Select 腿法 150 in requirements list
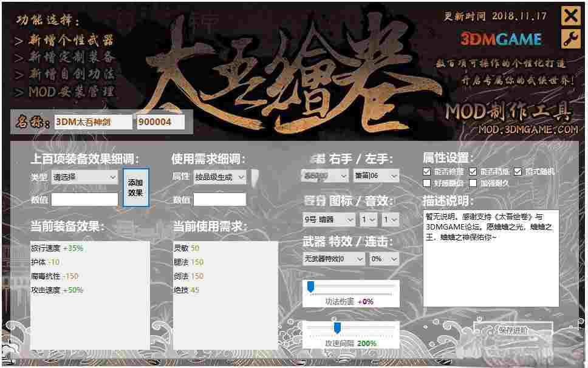The height and width of the screenshot is (368, 588). click(x=189, y=262)
